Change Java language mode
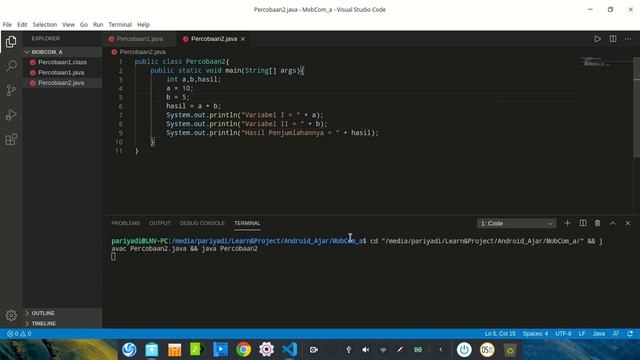Viewport: 640px width, 360px height. tap(599, 333)
